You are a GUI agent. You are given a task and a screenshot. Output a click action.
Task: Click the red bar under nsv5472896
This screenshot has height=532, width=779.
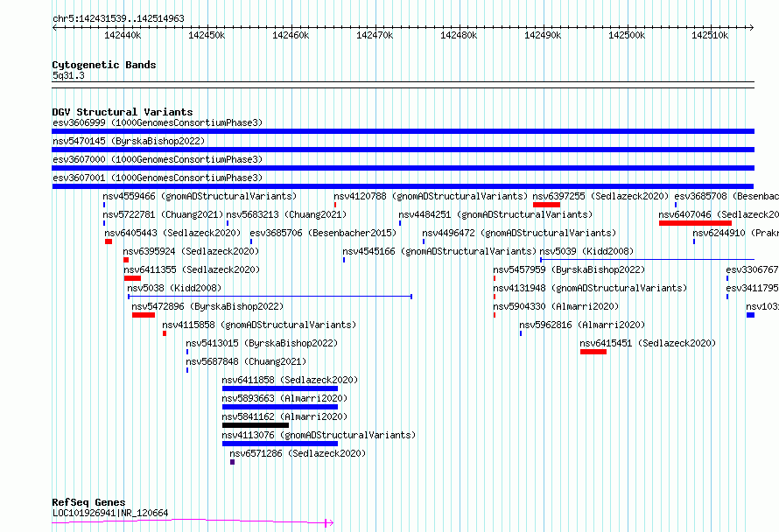(144, 315)
